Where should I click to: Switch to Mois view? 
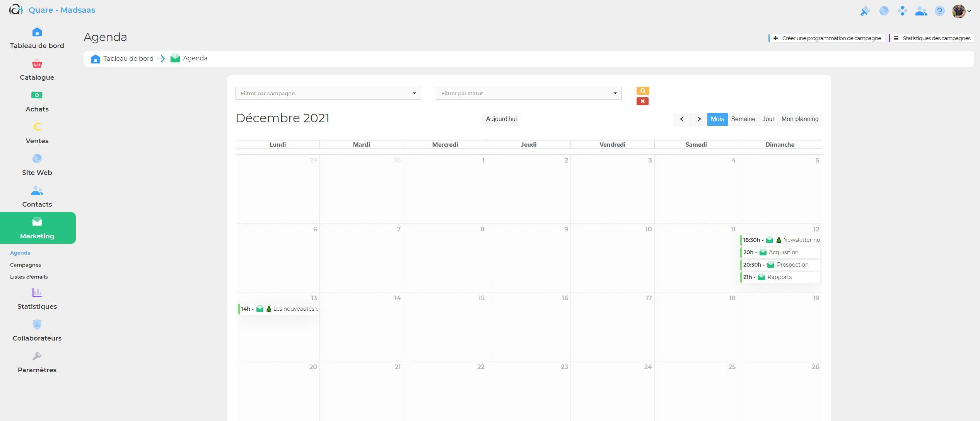pos(717,119)
